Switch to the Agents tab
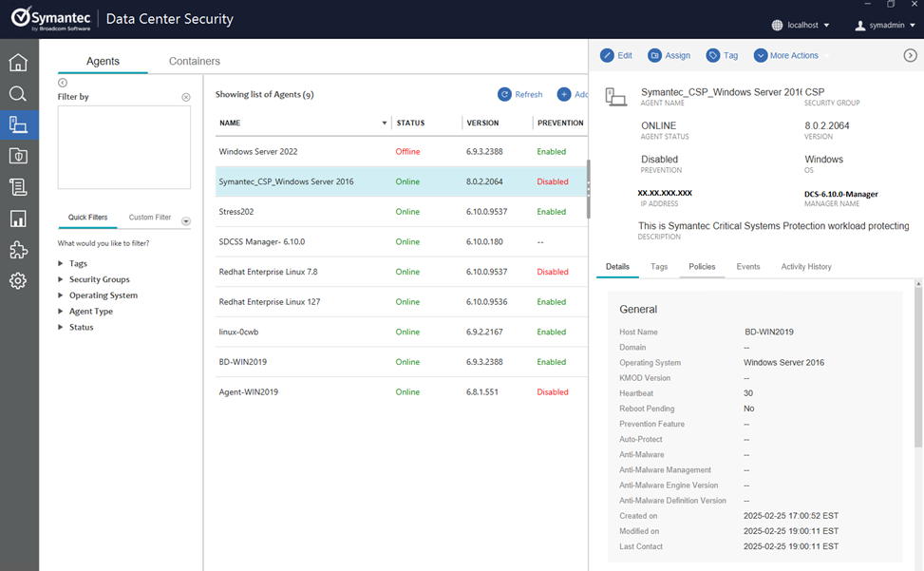 coord(103,62)
